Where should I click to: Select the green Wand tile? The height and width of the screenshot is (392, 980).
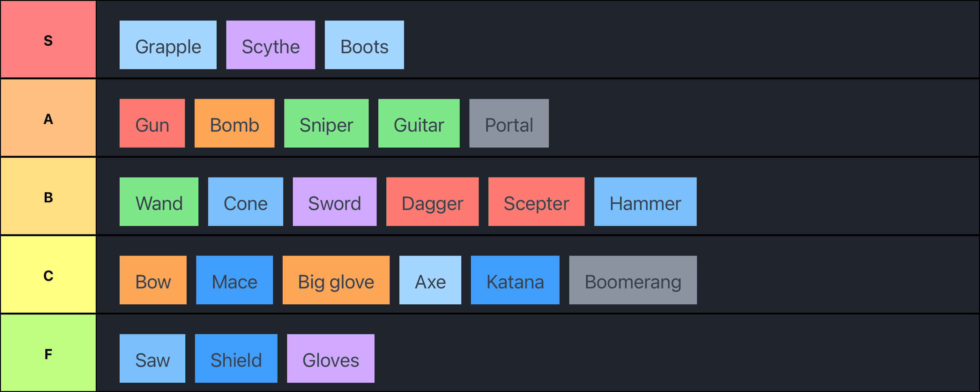159,201
